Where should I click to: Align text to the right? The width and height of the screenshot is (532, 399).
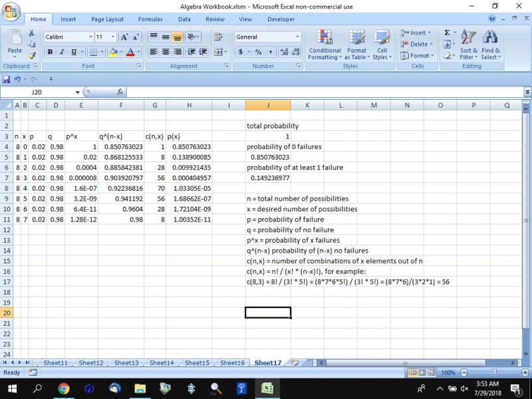pos(178,52)
